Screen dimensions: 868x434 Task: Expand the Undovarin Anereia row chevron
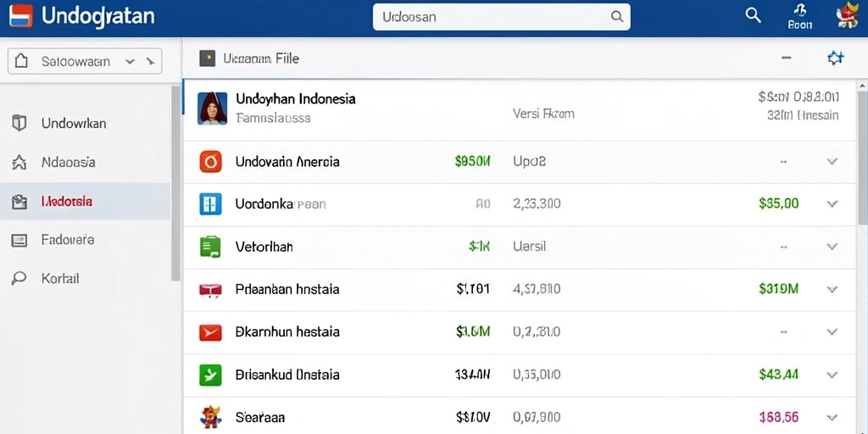[x=832, y=162]
